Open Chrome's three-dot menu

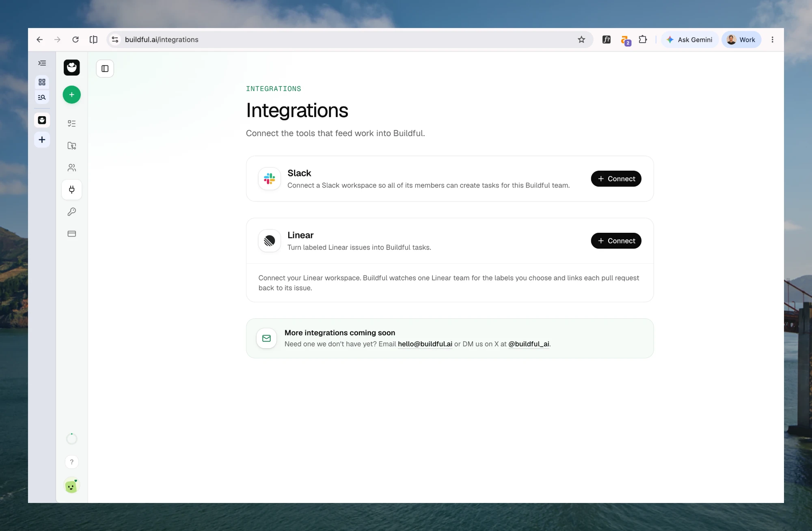(x=773, y=39)
